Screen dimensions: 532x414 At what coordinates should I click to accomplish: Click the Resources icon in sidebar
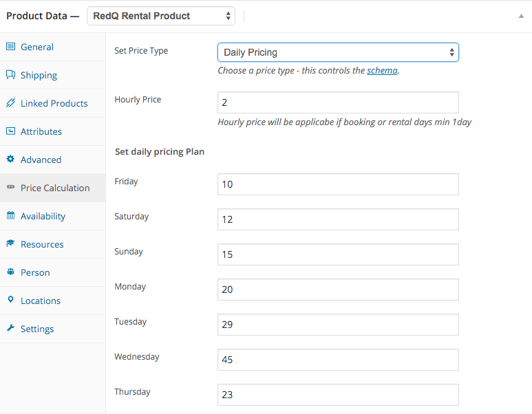click(10, 243)
